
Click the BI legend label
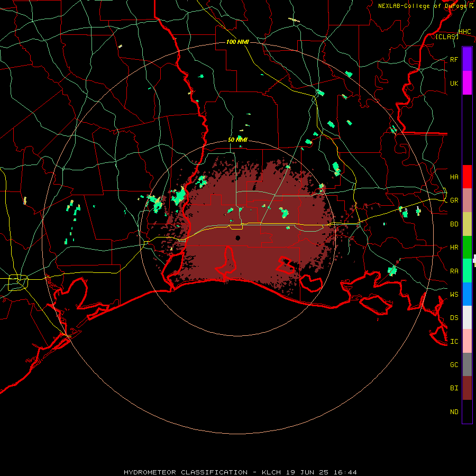(454, 388)
